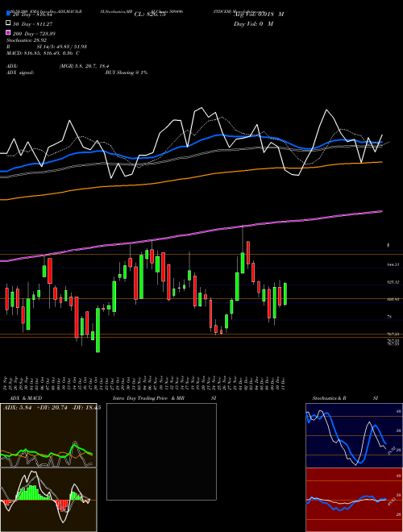
Task: Click the tallest red candlestick near the 200-day line
Action: point(248,253)
